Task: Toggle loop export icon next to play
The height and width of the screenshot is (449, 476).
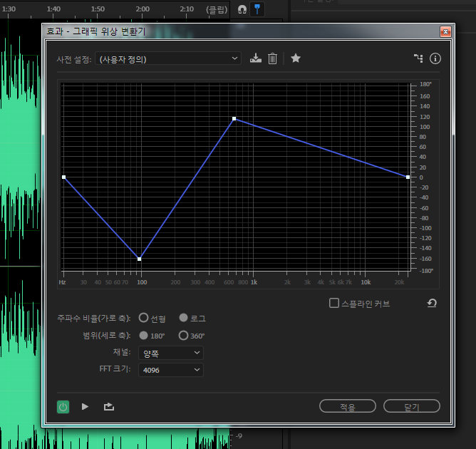Action: coord(109,406)
